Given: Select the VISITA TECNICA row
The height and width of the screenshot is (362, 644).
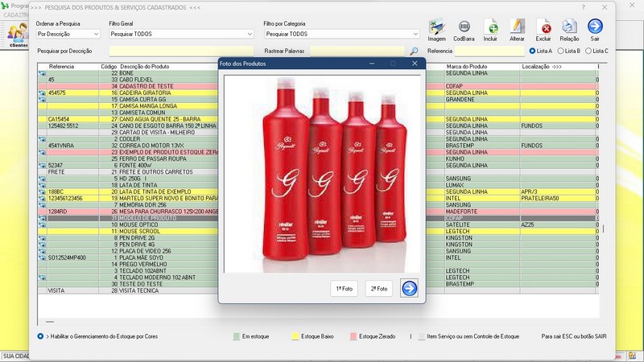Looking at the screenshot, I should point(318,290).
